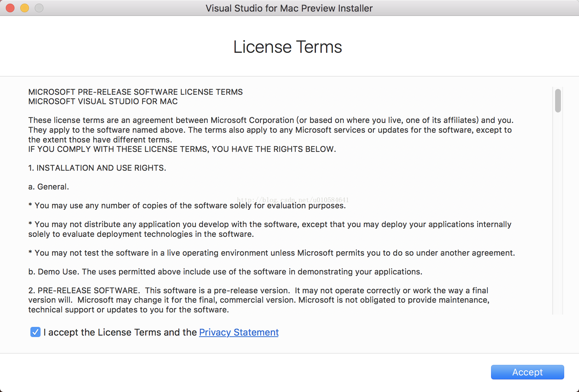Open the Privacy Statement link
This screenshot has width=579, height=392.
239,332
